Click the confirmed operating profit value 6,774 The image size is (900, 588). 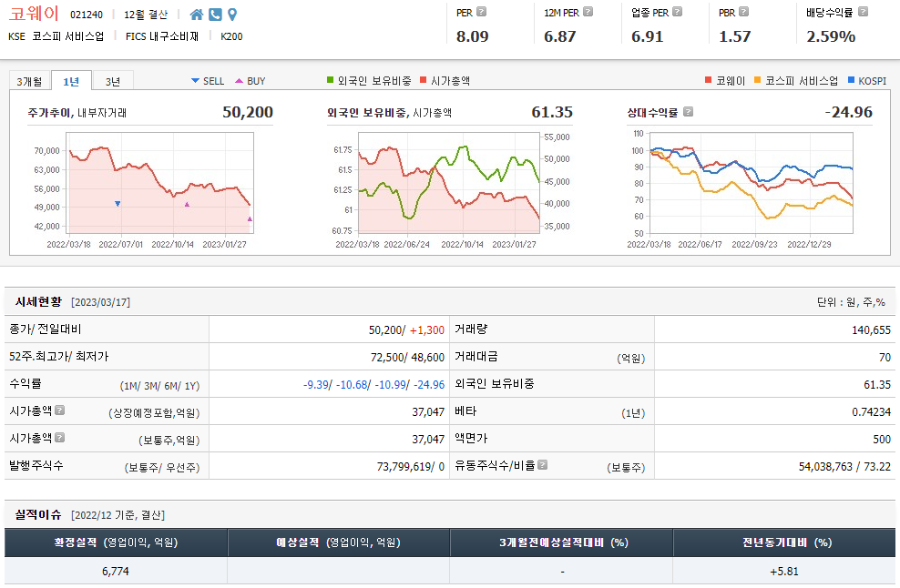click(116, 571)
